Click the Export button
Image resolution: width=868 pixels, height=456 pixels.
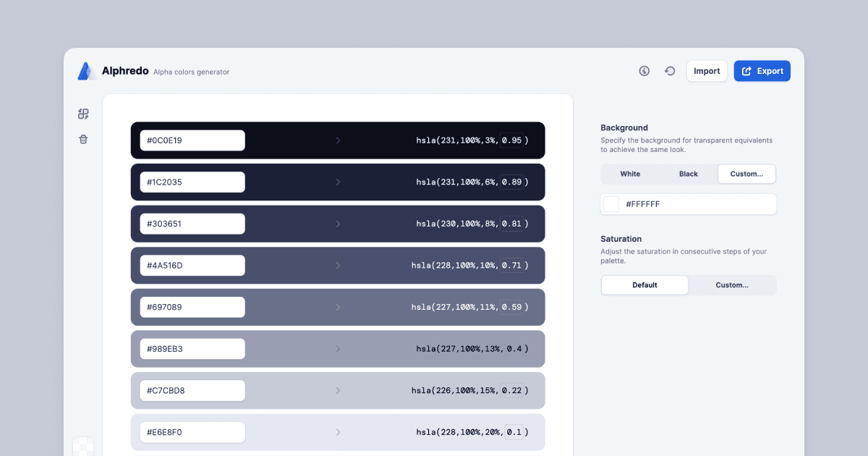[x=762, y=71]
